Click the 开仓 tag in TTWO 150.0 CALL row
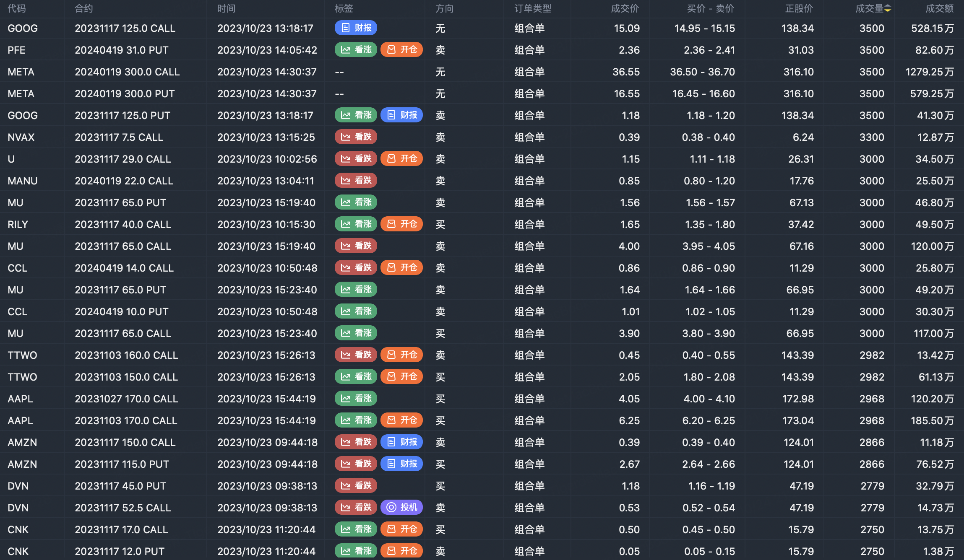Screen dimensions: 964x560 tap(401, 376)
